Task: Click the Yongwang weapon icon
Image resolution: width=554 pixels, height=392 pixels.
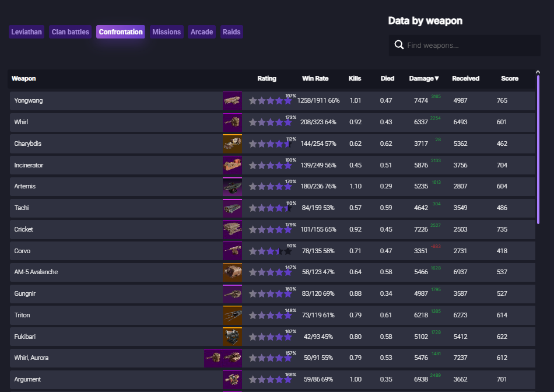Action: click(232, 101)
